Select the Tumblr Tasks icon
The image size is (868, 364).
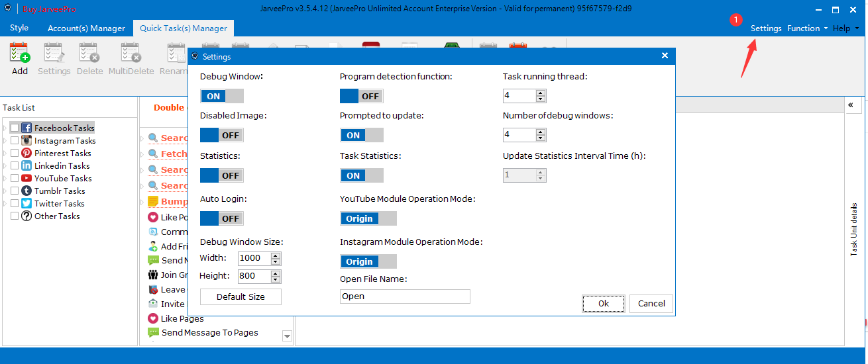27,191
